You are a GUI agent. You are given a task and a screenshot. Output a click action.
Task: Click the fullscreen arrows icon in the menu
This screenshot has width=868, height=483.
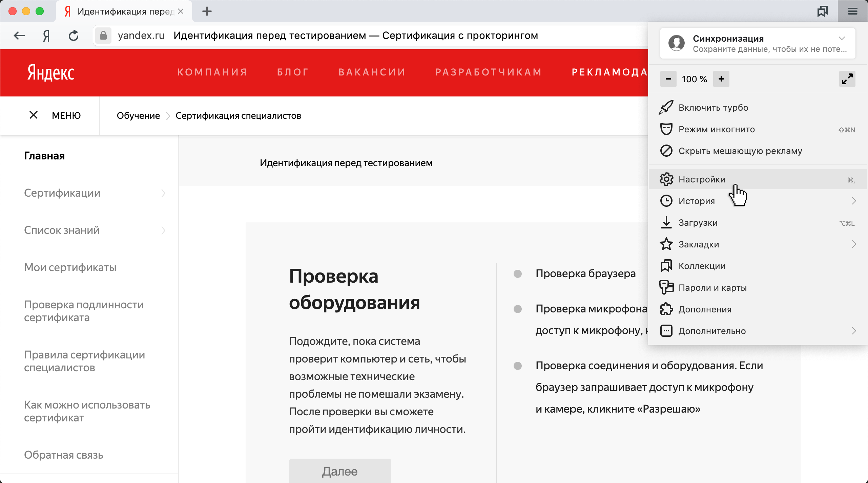pos(847,79)
